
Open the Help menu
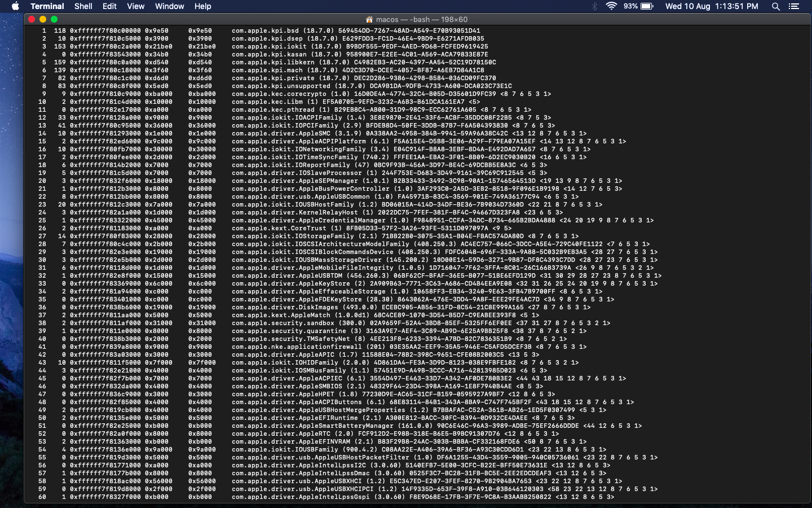click(202, 6)
